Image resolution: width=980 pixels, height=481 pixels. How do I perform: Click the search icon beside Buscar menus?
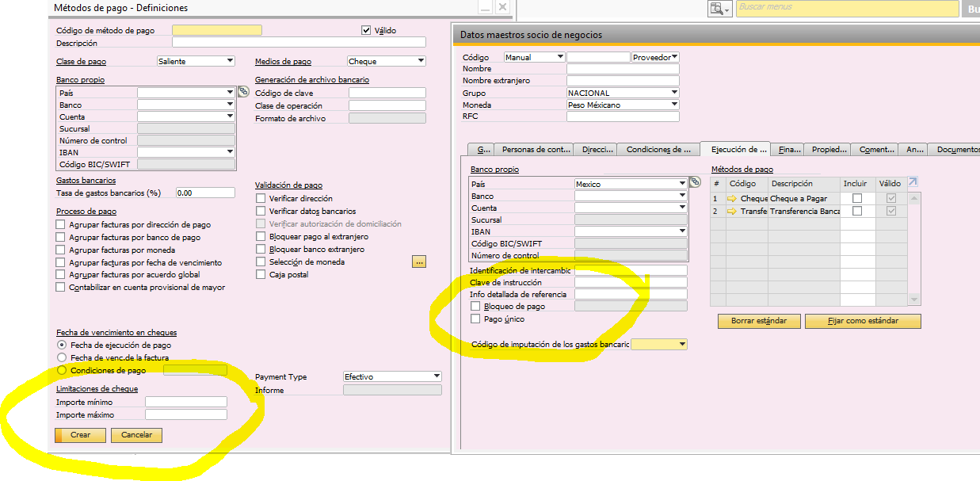click(719, 9)
